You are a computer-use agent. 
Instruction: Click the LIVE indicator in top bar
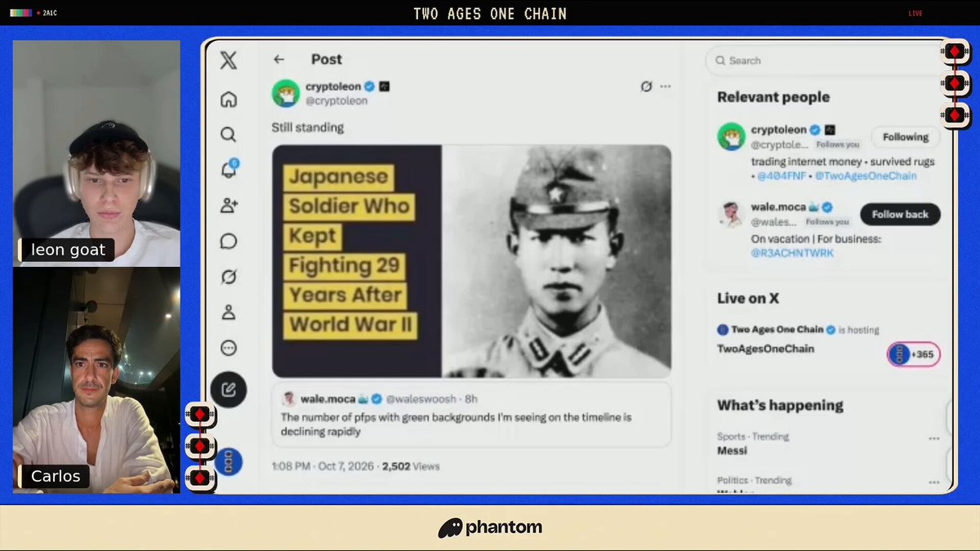[915, 13]
